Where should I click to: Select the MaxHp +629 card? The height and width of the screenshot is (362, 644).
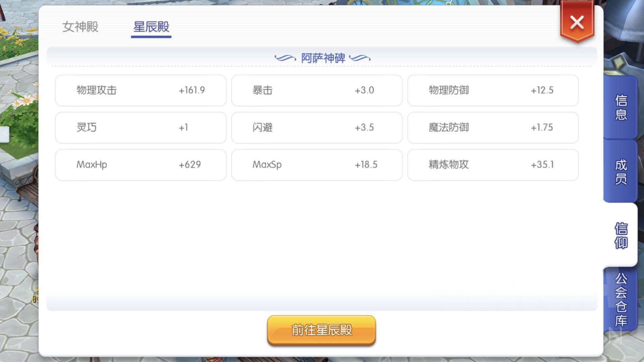pyautogui.click(x=141, y=165)
